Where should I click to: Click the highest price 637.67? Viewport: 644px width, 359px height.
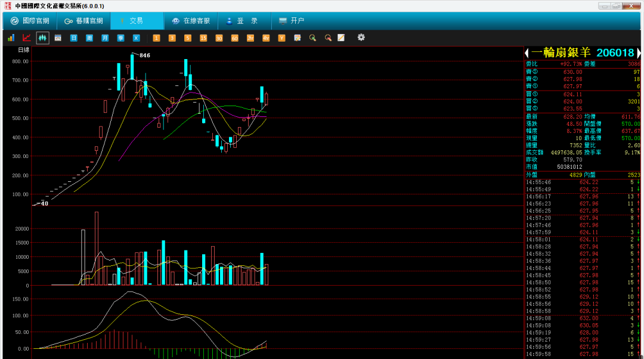[630, 131]
